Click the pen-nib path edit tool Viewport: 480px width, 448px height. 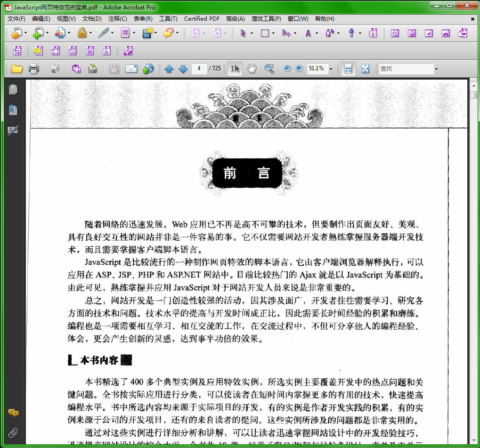[x=329, y=33]
